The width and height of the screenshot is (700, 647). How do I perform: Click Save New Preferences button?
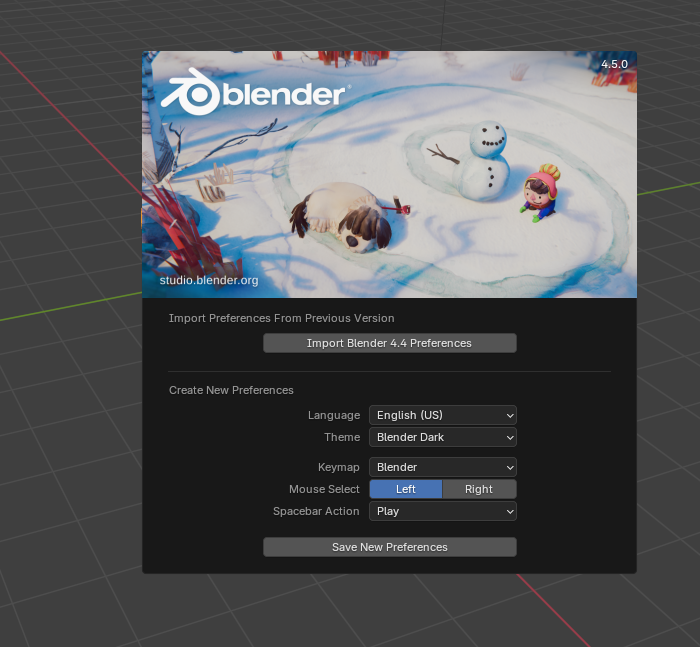390,547
